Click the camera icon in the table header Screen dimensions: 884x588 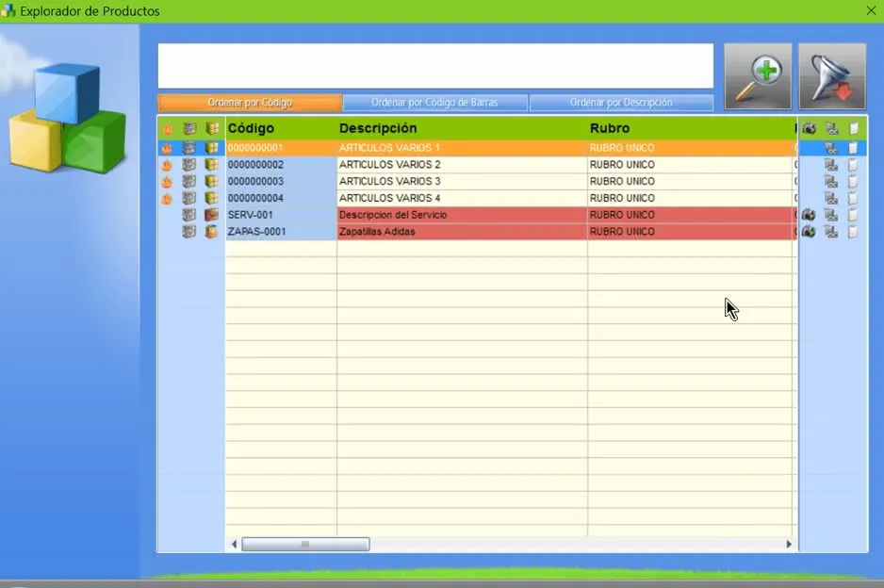click(x=810, y=128)
